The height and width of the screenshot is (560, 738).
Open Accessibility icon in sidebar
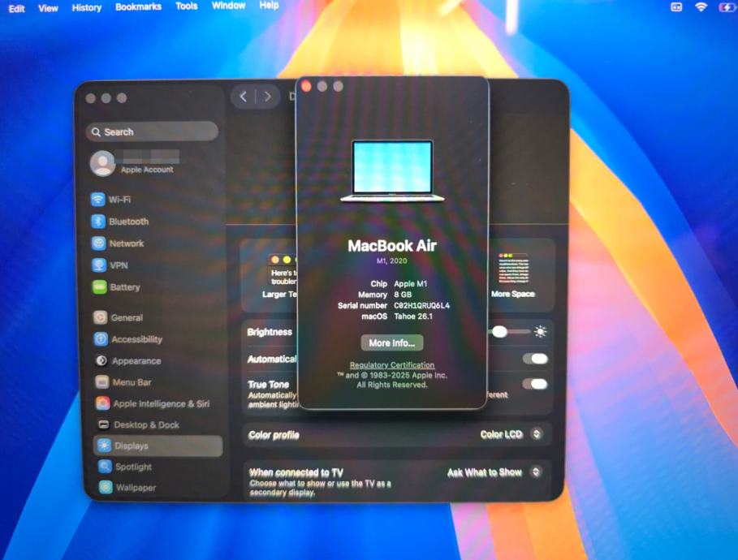(101, 338)
